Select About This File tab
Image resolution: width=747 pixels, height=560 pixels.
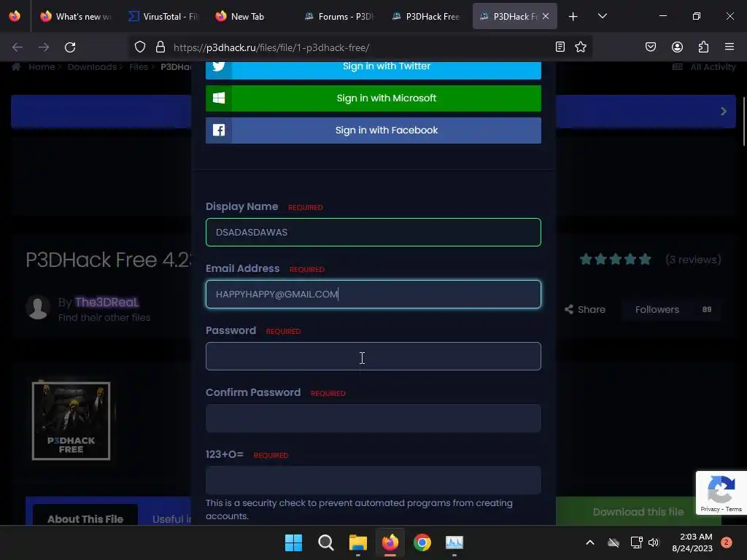pyautogui.click(x=85, y=518)
